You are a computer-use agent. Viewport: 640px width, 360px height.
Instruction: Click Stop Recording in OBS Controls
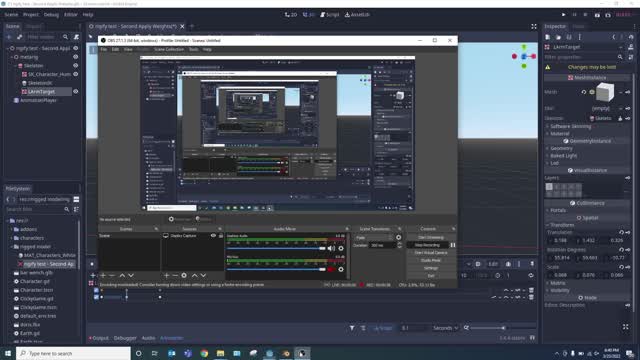427,245
